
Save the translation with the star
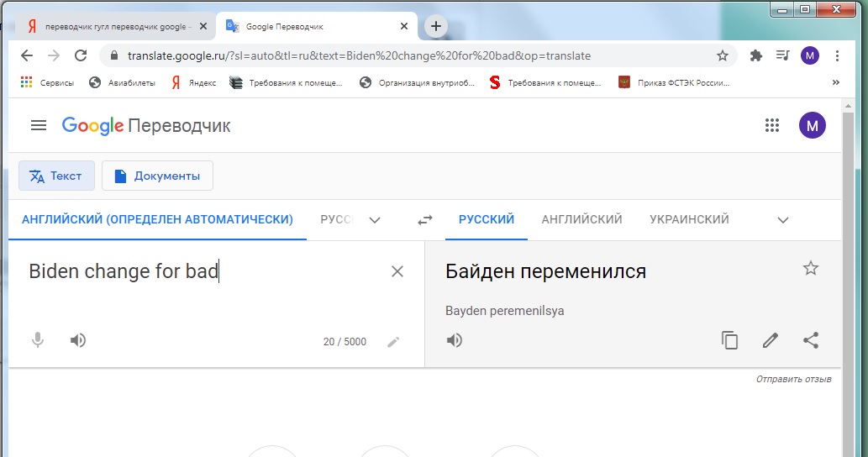[810, 268]
